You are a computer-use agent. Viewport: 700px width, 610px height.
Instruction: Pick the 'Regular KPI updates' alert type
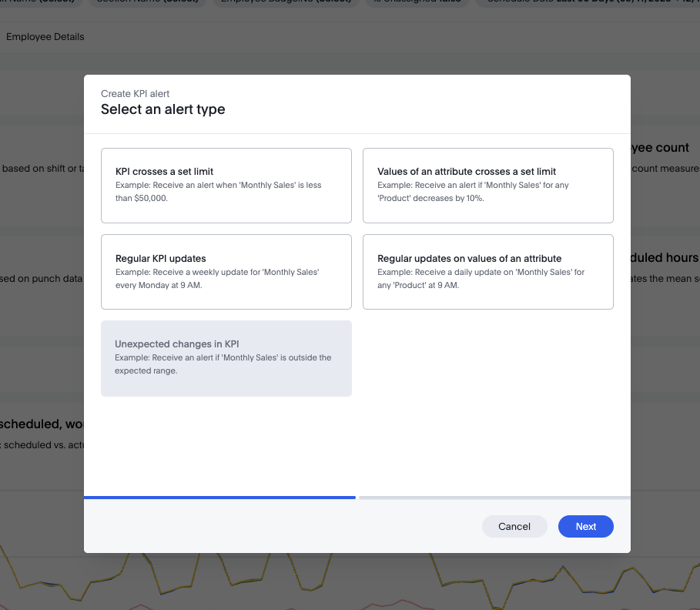pos(226,272)
